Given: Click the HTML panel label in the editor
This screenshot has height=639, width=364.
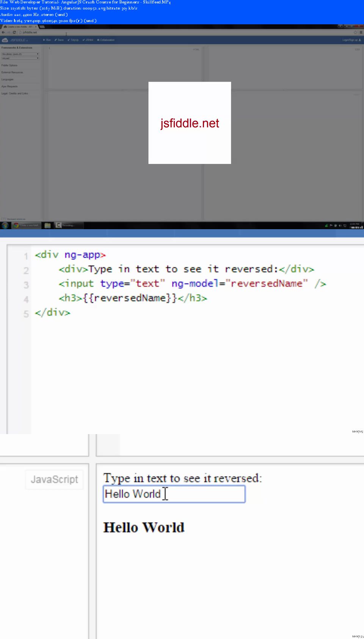Looking at the screenshot, I should tap(196, 49).
